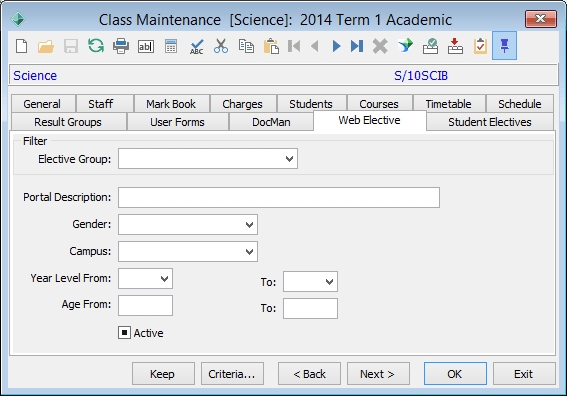Click the clipboard checklist icon
567x396 pixels.
[480, 46]
